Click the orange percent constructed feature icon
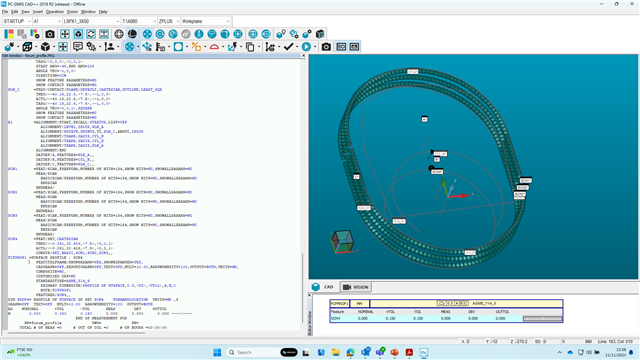Screen dimensions: 640x360 [196, 47]
